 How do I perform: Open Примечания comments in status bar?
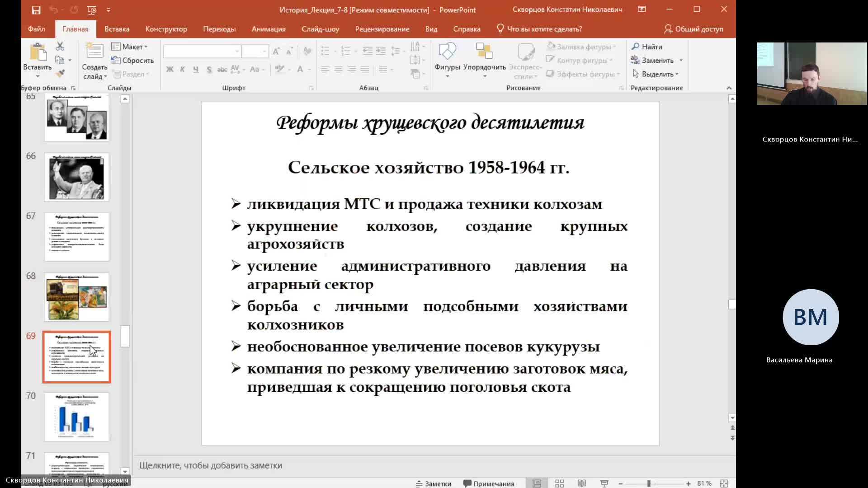(x=489, y=483)
